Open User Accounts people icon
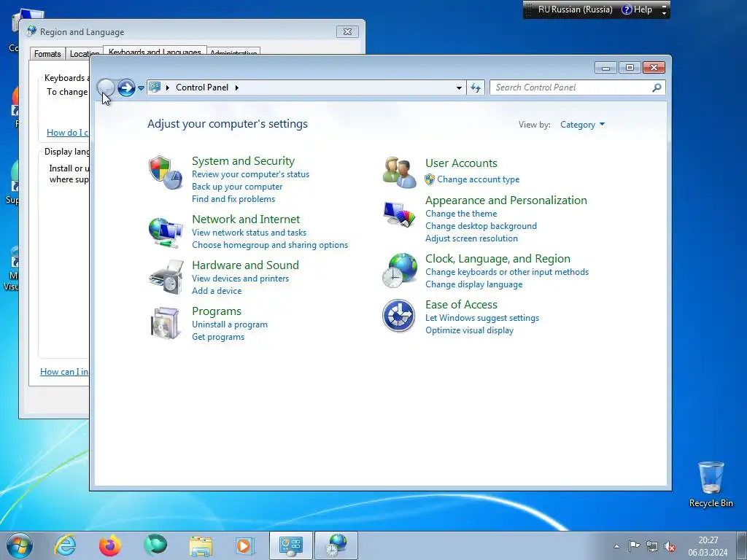 click(399, 172)
